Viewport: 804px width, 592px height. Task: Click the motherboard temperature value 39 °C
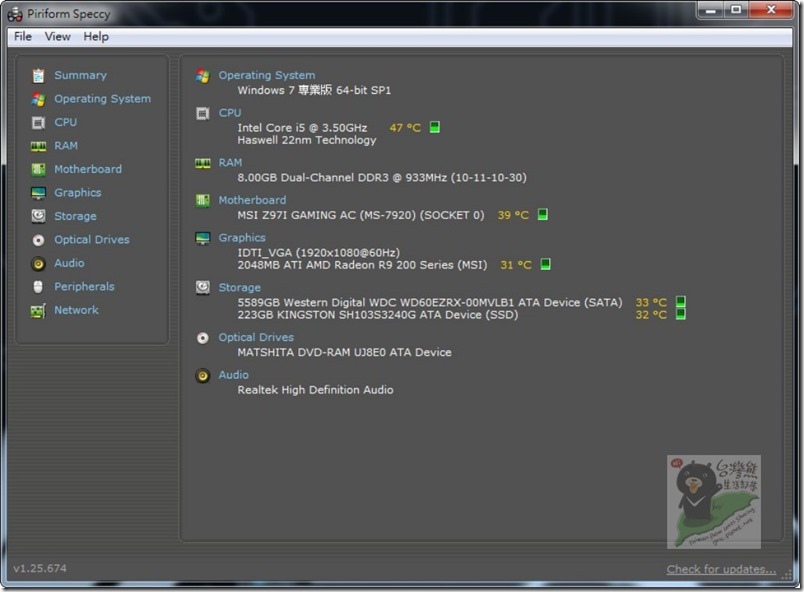[x=513, y=215]
